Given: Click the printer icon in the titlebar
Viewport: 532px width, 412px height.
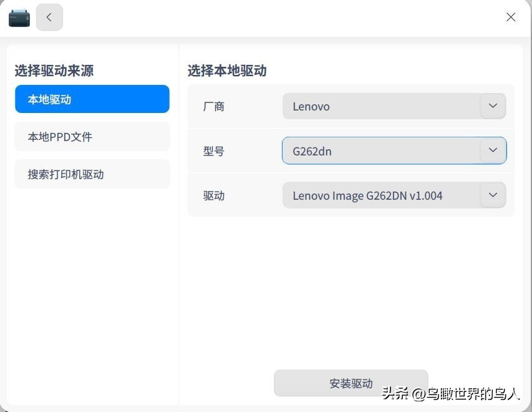Looking at the screenshot, I should tap(18, 17).
